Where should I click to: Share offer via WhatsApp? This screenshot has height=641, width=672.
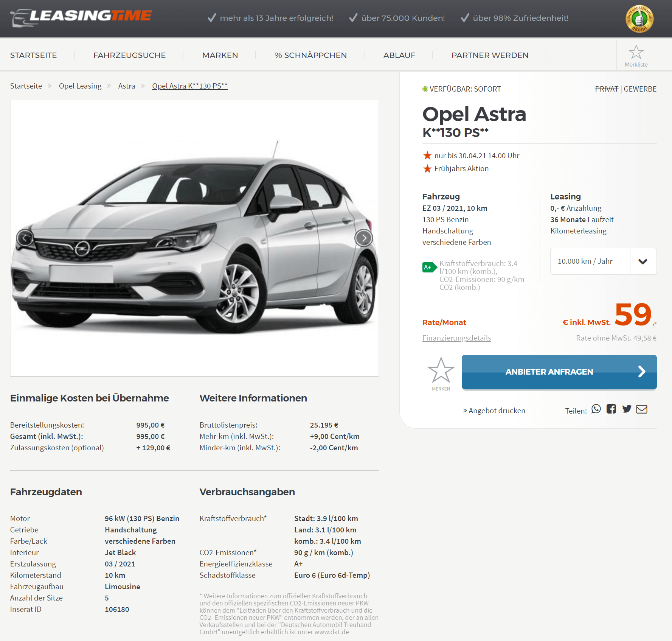596,409
